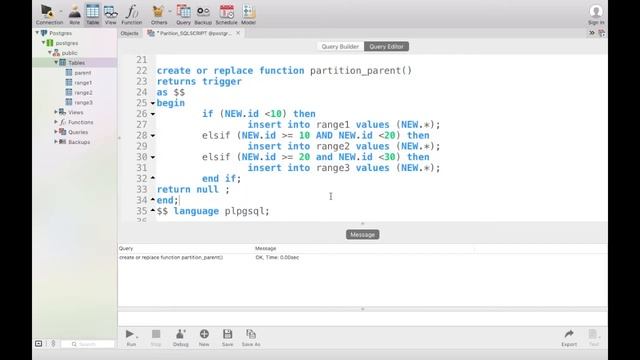
Task: Select the Table toolbar icon
Action: (x=92, y=12)
